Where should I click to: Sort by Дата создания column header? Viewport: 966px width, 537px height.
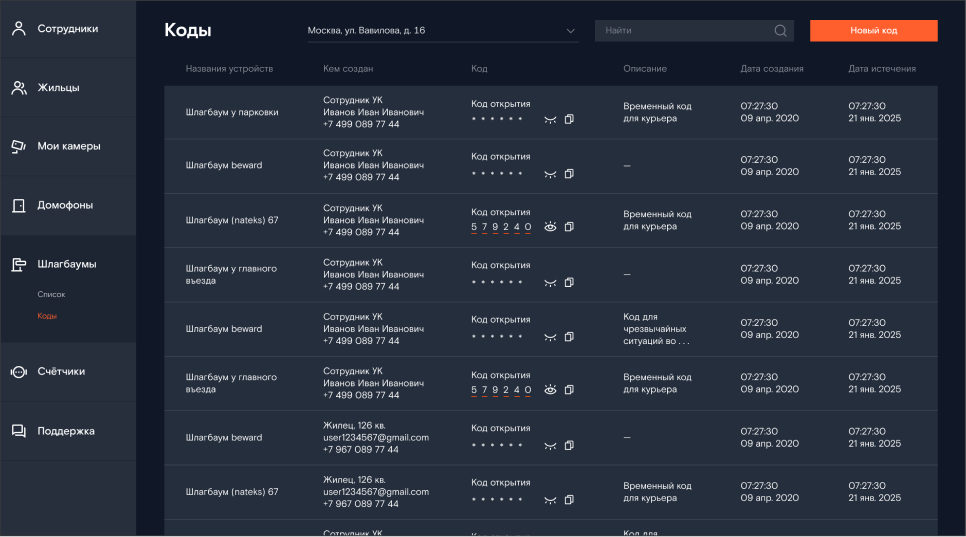click(771, 69)
